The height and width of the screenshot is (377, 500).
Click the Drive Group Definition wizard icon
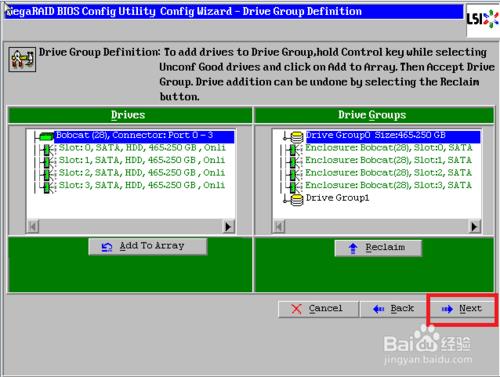22,59
